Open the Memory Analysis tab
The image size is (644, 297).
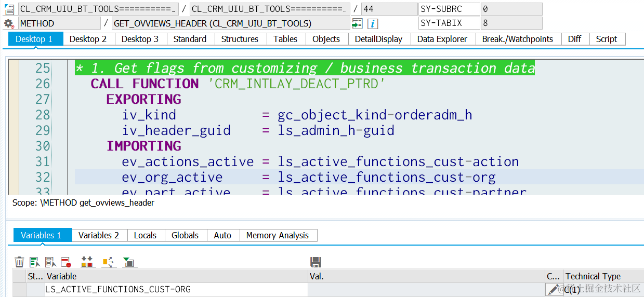(x=278, y=235)
